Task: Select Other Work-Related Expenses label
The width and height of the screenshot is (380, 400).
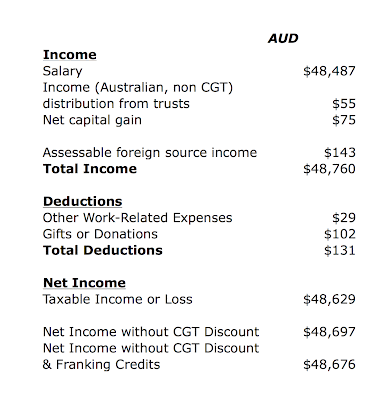Action: (138, 218)
